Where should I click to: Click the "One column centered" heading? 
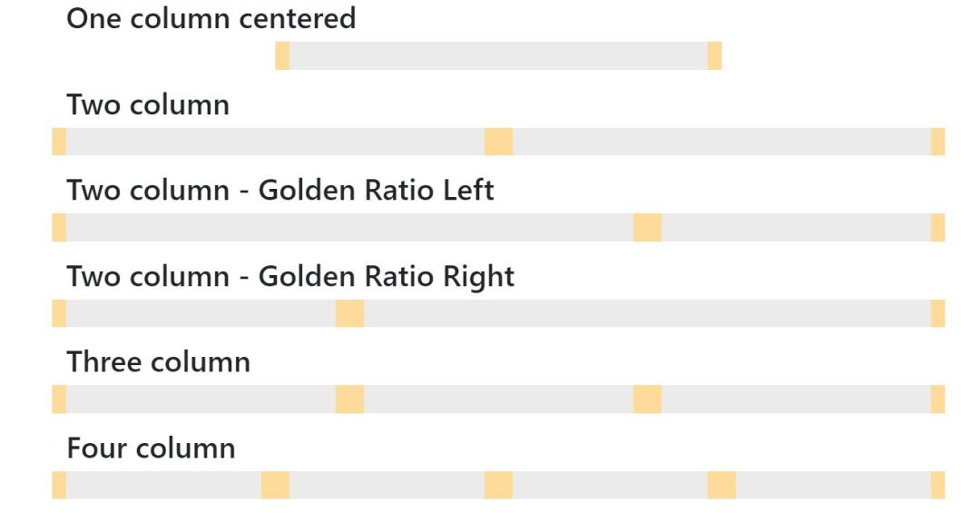[x=211, y=18]
